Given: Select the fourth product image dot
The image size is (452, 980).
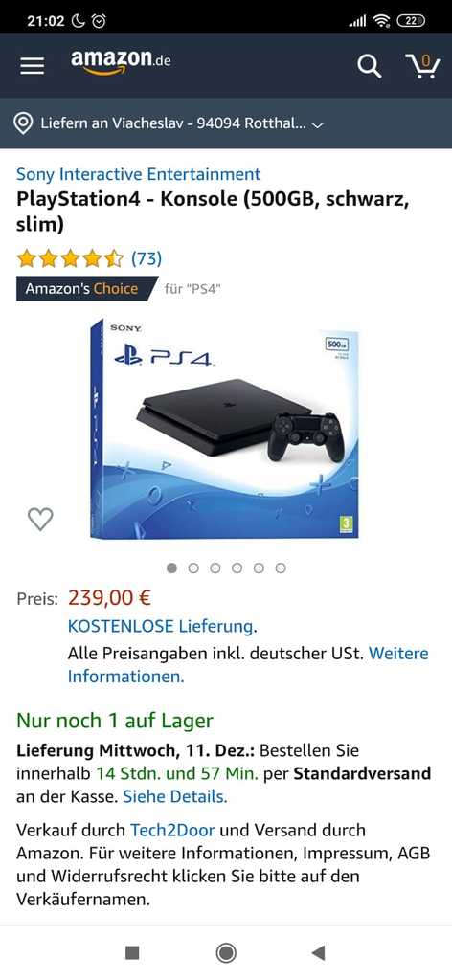Looking at the screenshot, I should pos(237,568).
